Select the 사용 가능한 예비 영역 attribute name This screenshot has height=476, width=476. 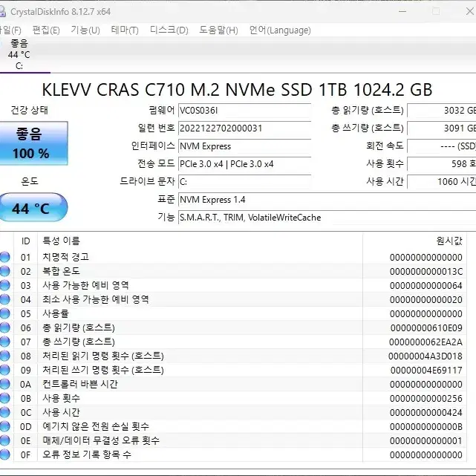[x=85, y=285]
